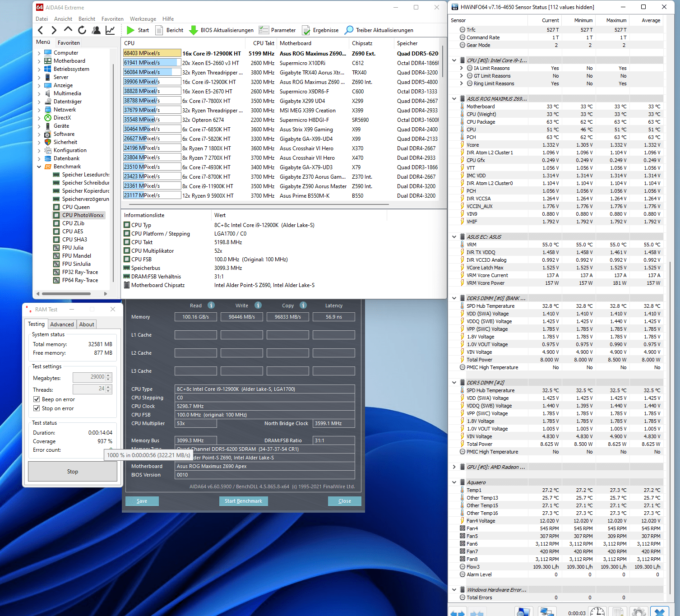Screen dimensions: 680x616
Task: Expand the GPU [#0] AMD Radeon group
Action: 454,467
